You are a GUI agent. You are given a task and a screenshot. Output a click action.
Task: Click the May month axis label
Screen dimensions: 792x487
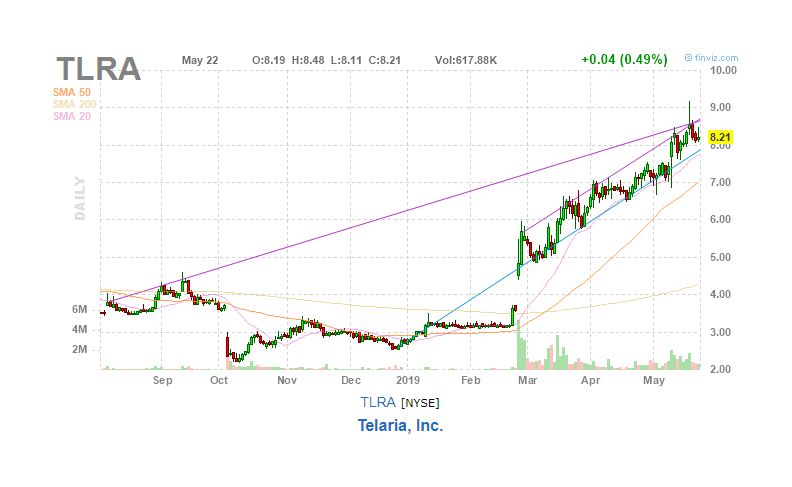click(654, 380)
